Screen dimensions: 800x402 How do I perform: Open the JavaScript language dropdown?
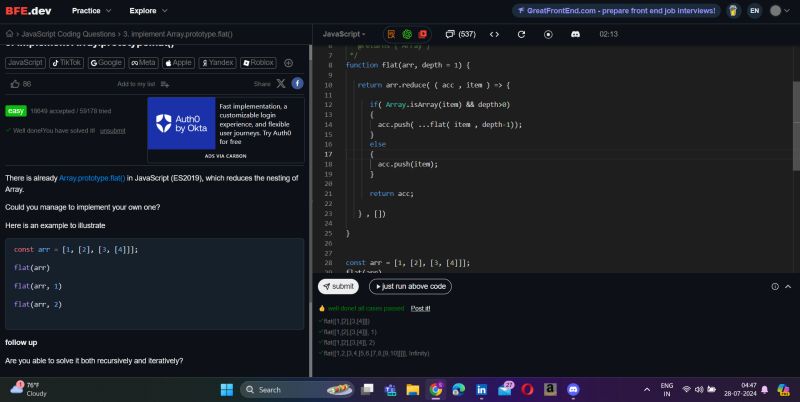(x=344, y=34)
